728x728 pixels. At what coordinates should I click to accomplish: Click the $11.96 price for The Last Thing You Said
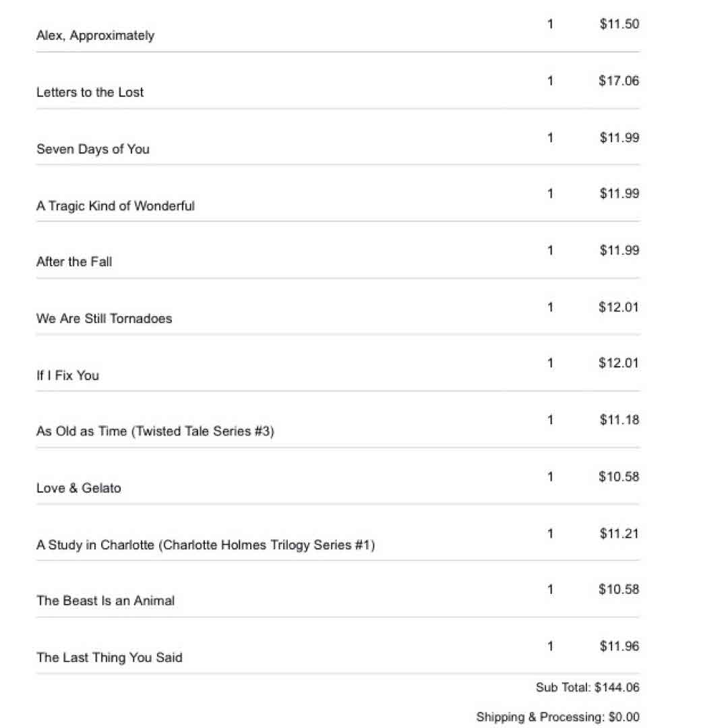[619, 646]
